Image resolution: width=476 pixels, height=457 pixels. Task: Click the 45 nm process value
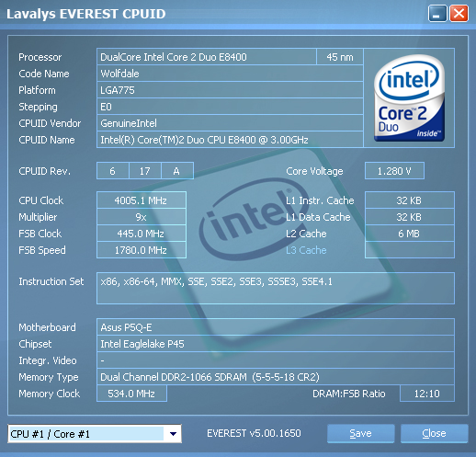click(x=340, y=57)
